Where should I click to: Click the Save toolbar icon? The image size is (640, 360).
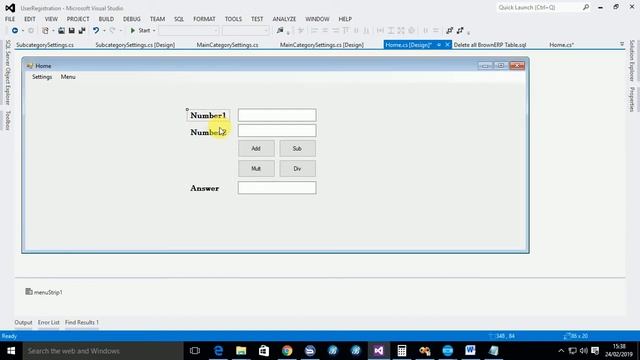click(71, 31)
